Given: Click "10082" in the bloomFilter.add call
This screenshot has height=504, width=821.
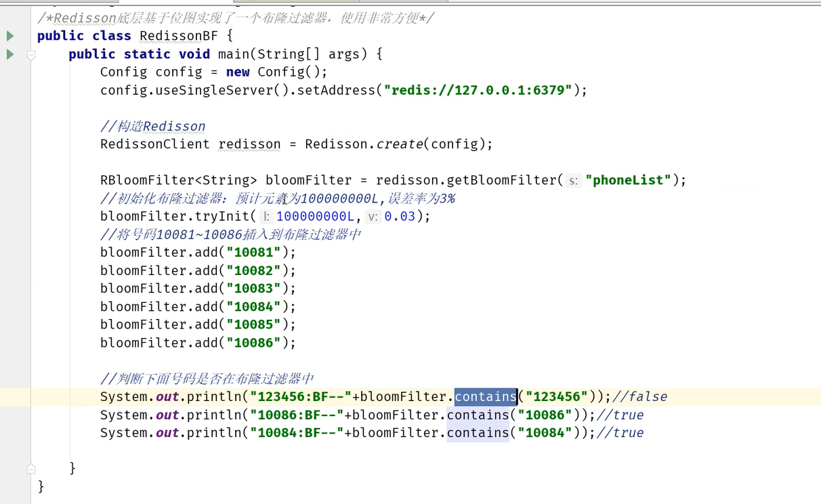Looking at the screenshot, I should pyautogui.click(x=254, y=270).
